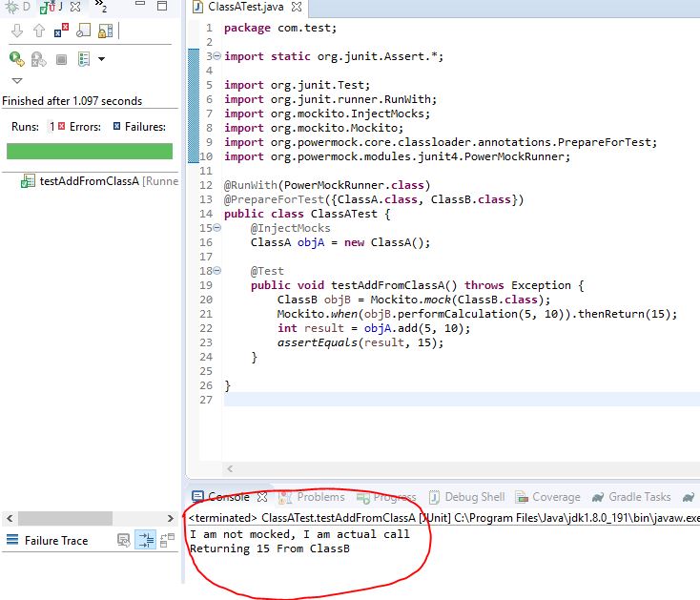Click JUnit tree horizontal scrollbar thumb

coord(65,518)
